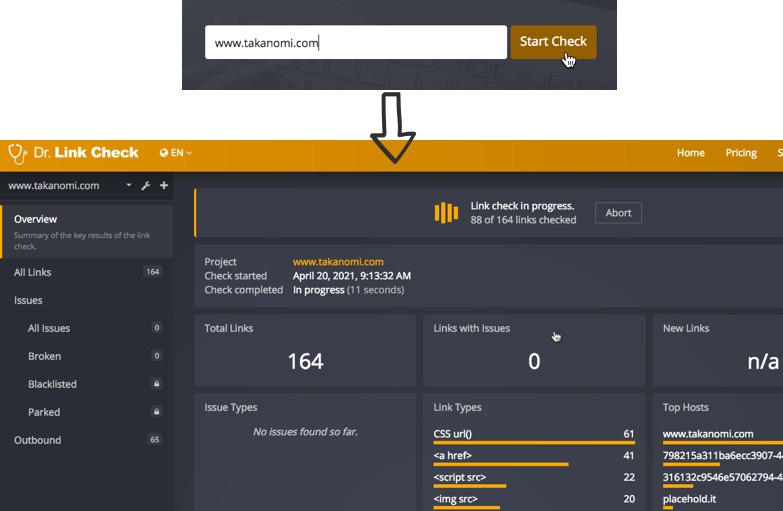Show Broken links sidebar item
This screenshot has width=783, height=511.
point(87,356)
